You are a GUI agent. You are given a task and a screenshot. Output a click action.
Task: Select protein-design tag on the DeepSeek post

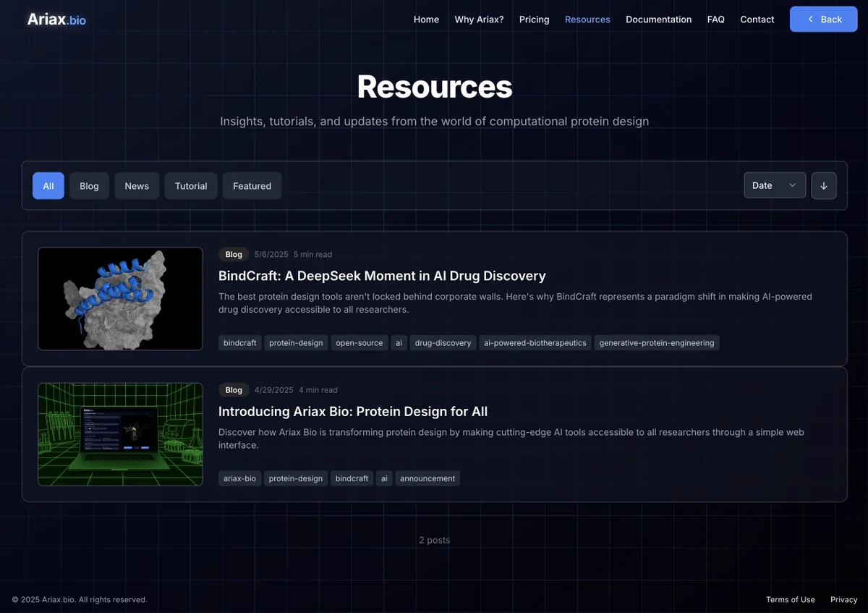[296, 343]
